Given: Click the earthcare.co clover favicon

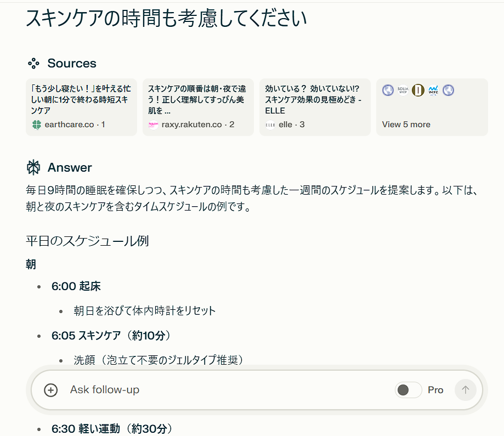Looking at the screenshot, I should pos(37,124).
